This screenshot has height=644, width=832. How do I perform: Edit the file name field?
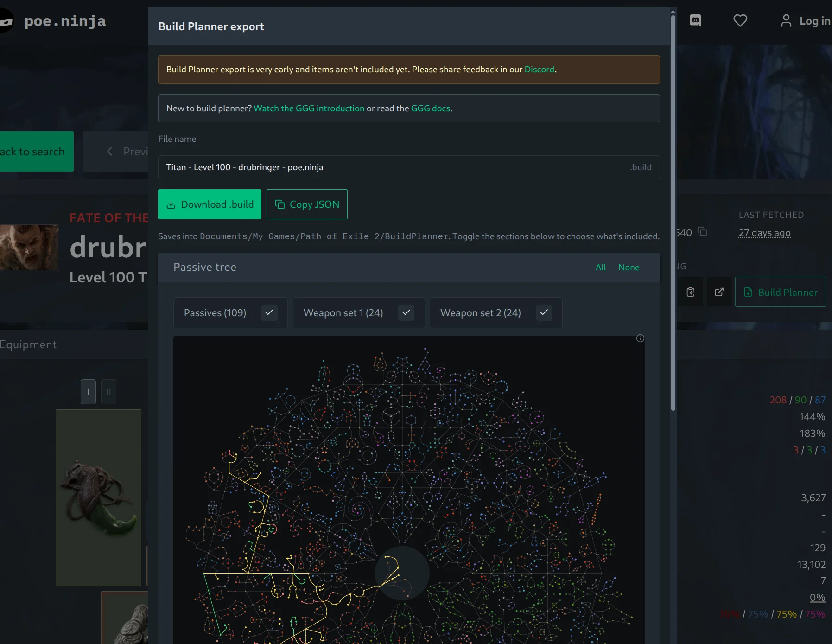pyautogui.click(x=409, y=167)
